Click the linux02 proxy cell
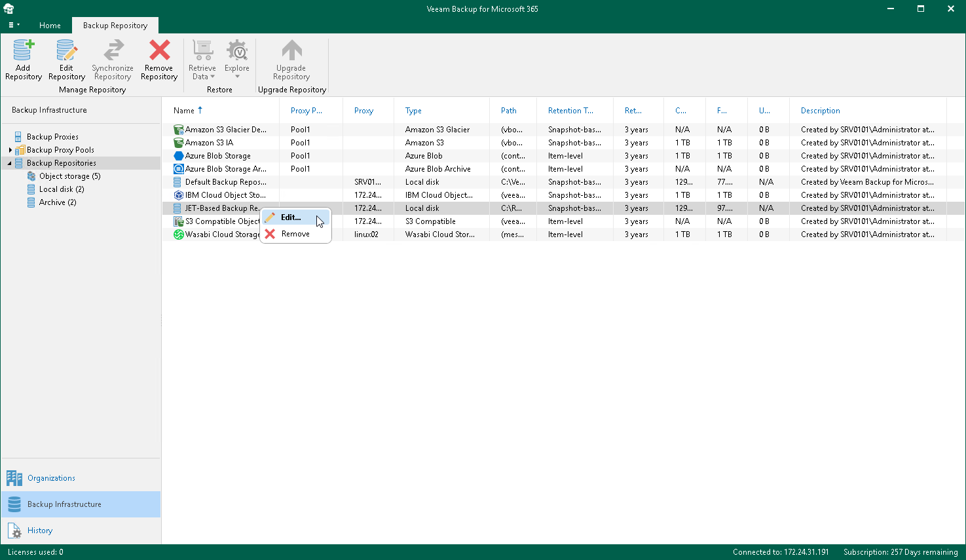This screenshot has width=966, height=560. (x=366, y=234)
